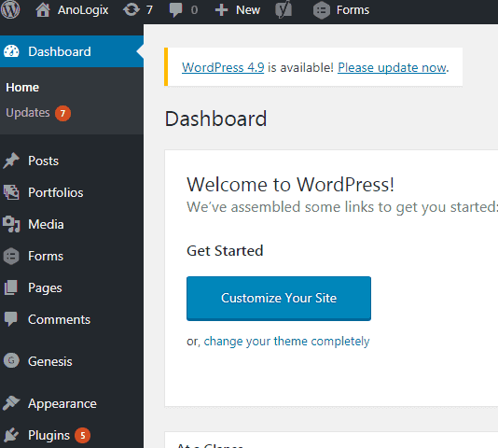498x448 pixels.
Task: Click the admin bar updates count 7
Action: click(x=149, y=10)
